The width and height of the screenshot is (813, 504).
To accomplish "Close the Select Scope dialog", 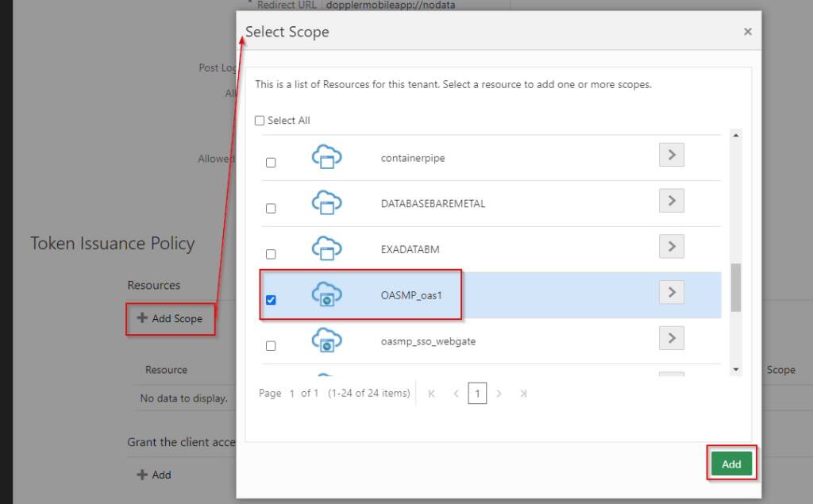I will tap(747, 32).
